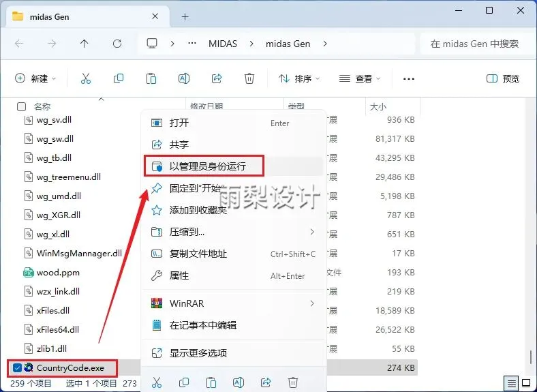Click MIDAS in the address bar breadcrumb

223,44
